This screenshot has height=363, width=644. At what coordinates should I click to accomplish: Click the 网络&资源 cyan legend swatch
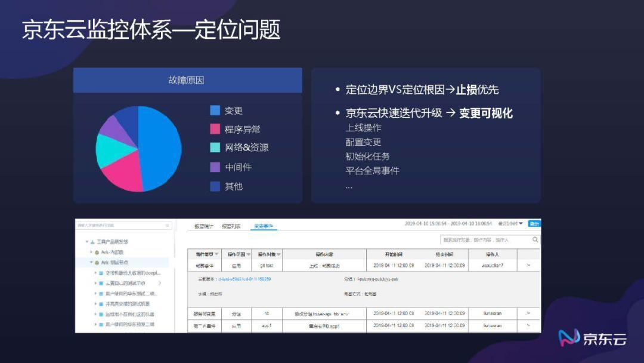coord(215,147)
